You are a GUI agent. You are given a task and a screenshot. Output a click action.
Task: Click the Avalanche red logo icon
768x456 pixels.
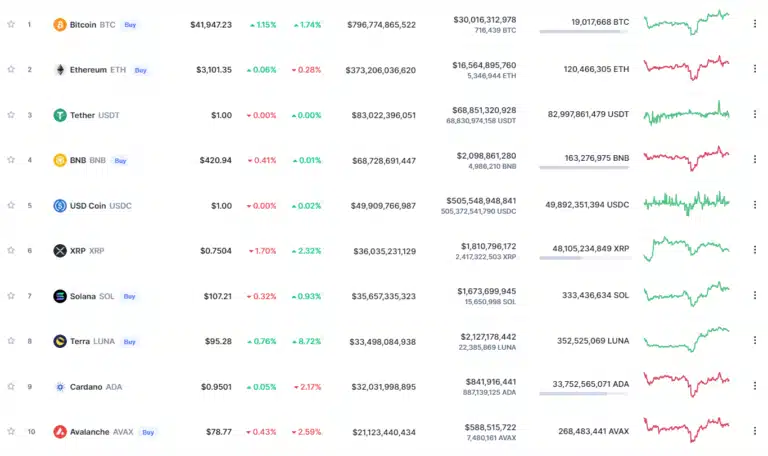click(60, 432)
